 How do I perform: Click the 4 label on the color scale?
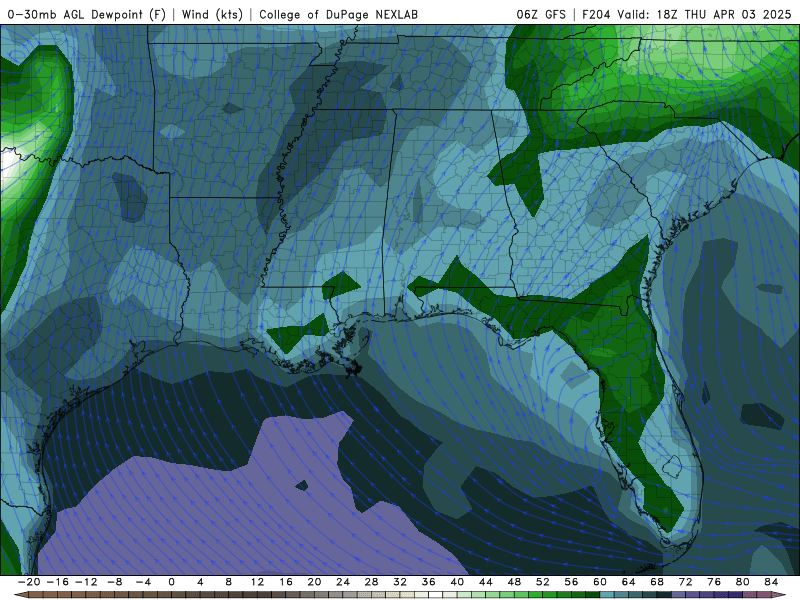pos(200,582)
